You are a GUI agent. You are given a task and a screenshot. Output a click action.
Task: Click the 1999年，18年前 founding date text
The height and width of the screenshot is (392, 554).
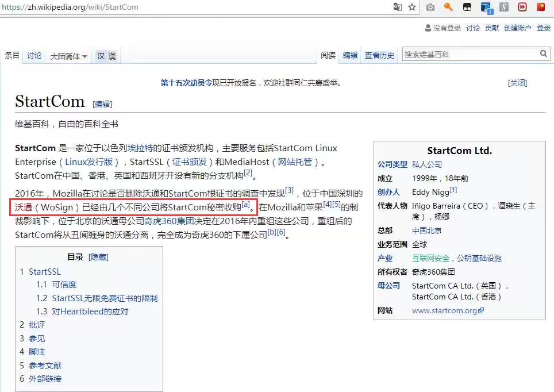pos(440,178)
